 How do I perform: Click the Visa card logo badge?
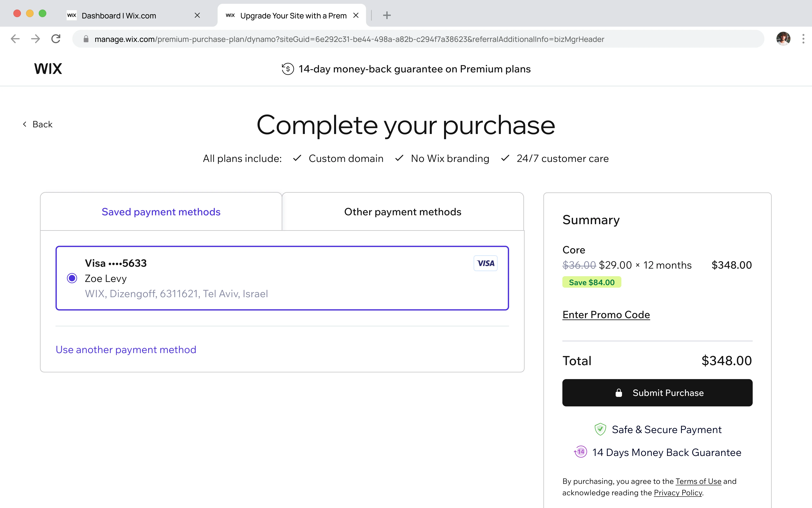pyautogui.click(x=485, y=263)
